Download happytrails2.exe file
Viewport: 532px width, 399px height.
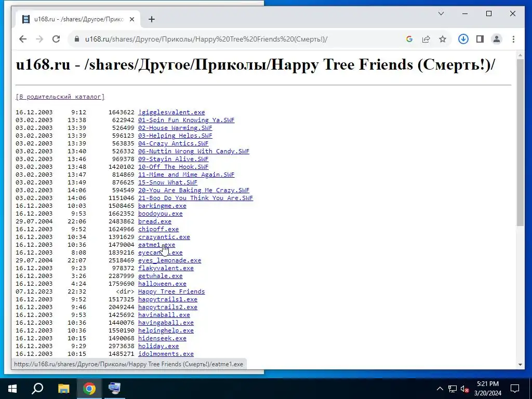[168, 308]
